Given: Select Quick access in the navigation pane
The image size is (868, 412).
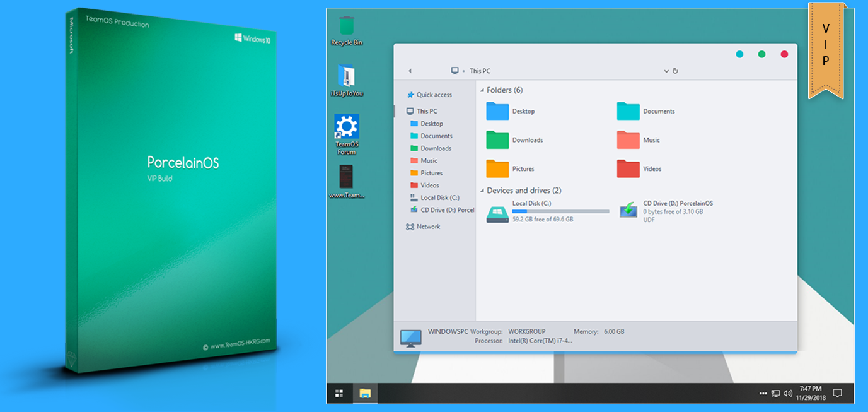Looking at the screenshot, I should coord(429,95).
